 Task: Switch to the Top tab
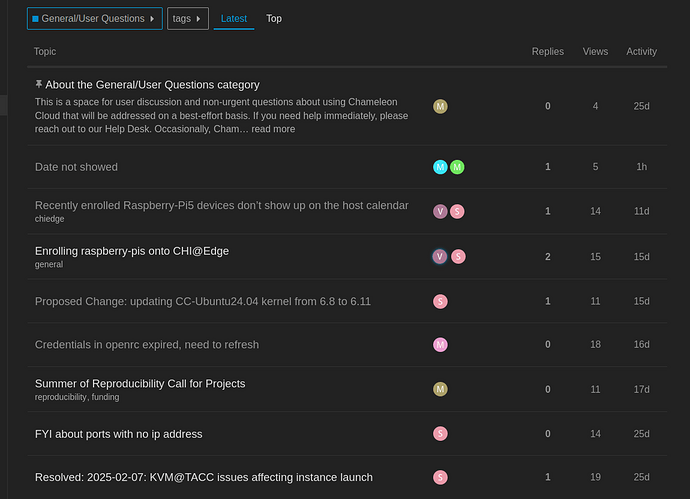click(274, 18)
